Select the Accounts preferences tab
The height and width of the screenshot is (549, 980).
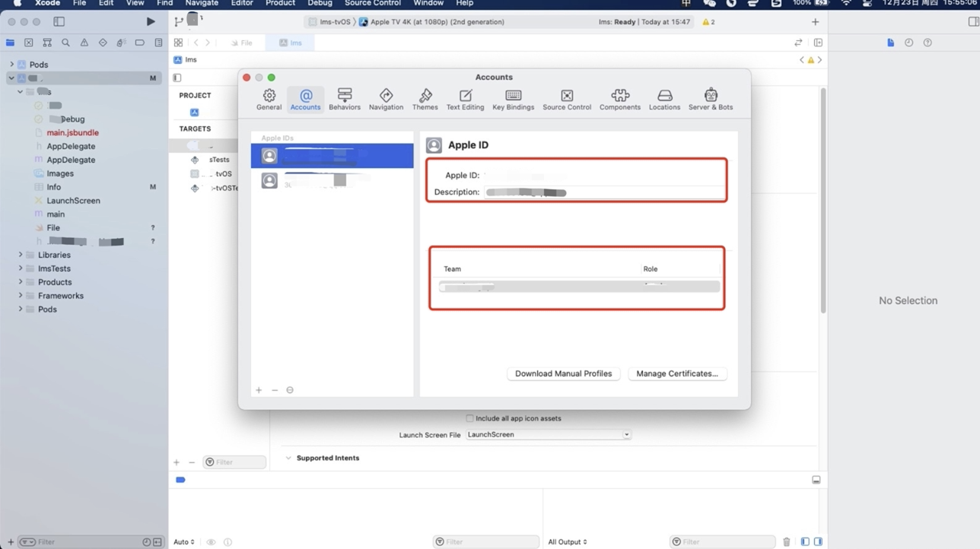[x=305, y=100]
